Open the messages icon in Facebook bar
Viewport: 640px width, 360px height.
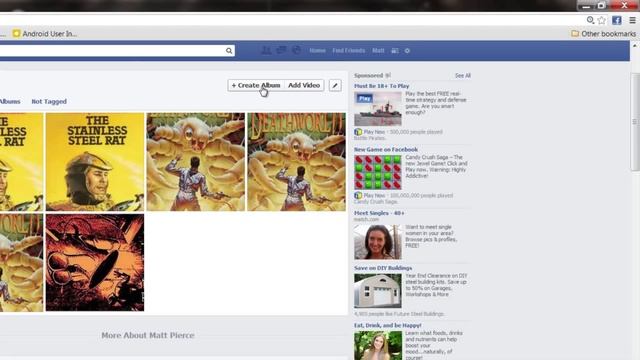281,50
